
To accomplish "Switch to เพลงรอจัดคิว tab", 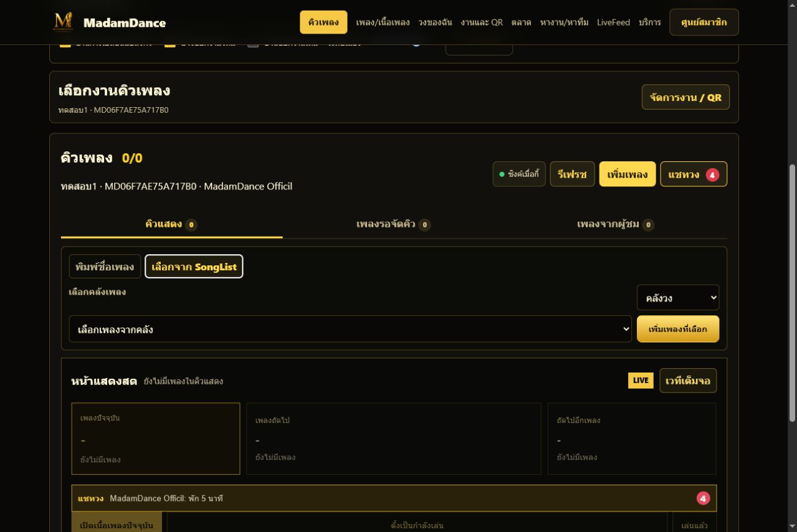I will tap(394, 224).
